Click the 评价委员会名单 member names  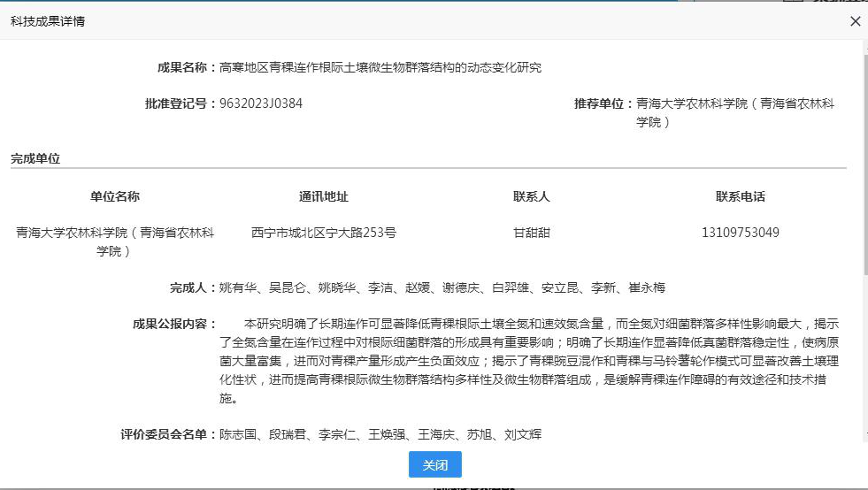pyautogui.click(x=380, y=434)
